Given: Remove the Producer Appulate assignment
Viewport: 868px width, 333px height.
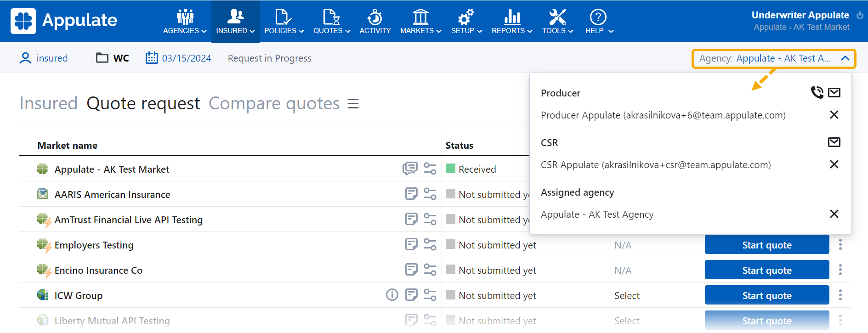Looking at the screenshot, I should coord(834,115).
